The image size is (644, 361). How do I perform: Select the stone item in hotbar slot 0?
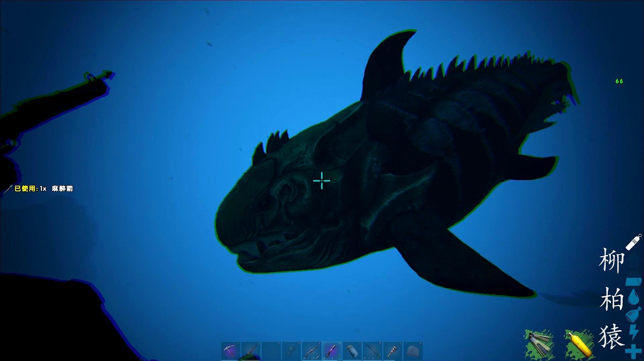pyautogui.click(x=413, y=351)
